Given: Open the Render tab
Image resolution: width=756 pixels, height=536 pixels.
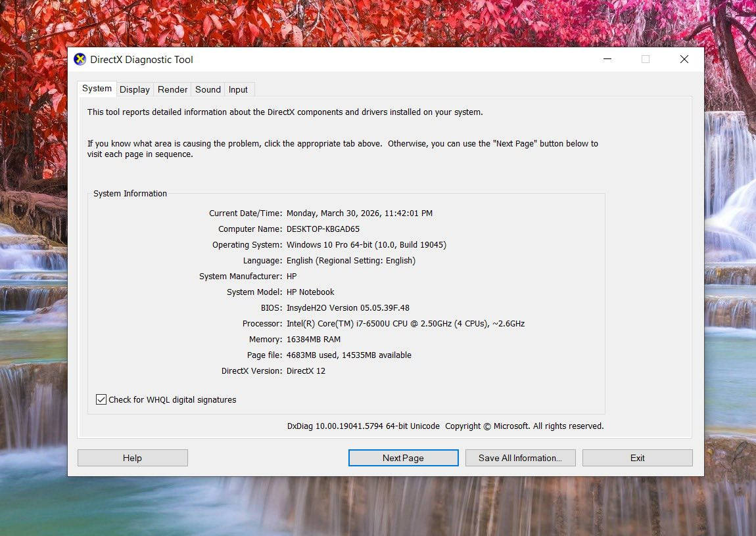Looking at the screenshot, I should coord(173,89).
